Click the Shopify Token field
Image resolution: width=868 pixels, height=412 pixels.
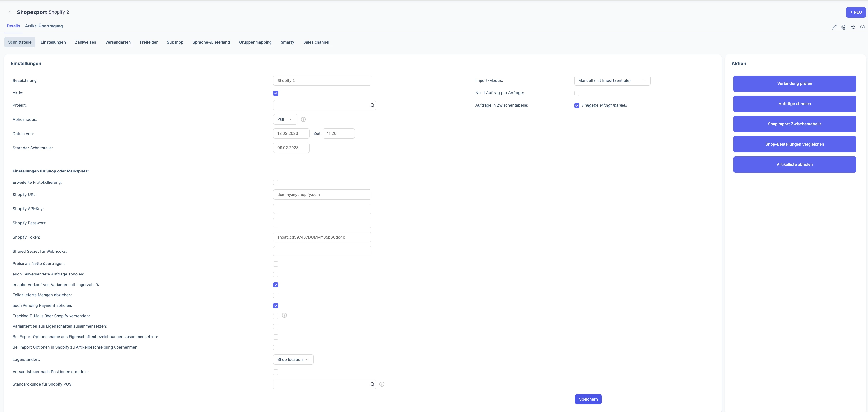pos(322,237)
